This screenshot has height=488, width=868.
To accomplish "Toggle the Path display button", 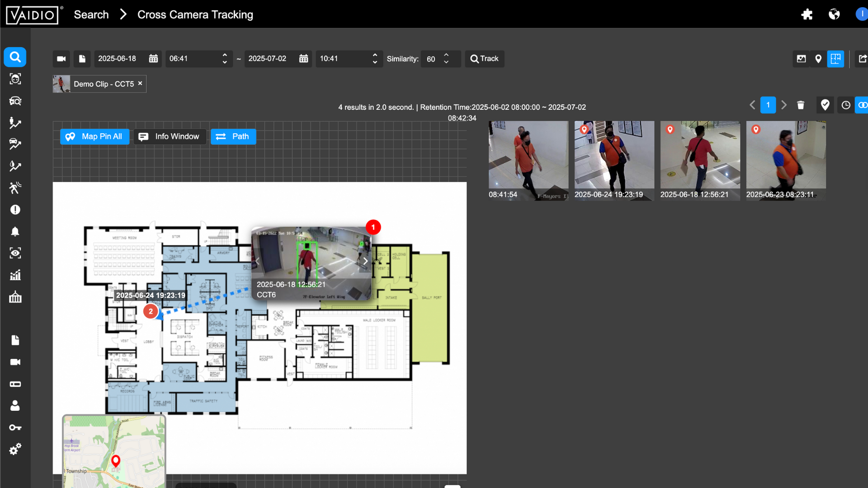I will pyautogui.click(x=233, y=136).
